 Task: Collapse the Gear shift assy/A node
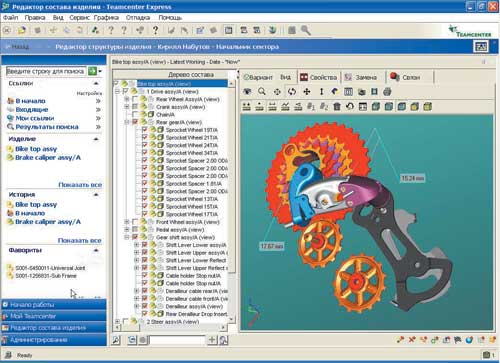[x=127, y=237]
